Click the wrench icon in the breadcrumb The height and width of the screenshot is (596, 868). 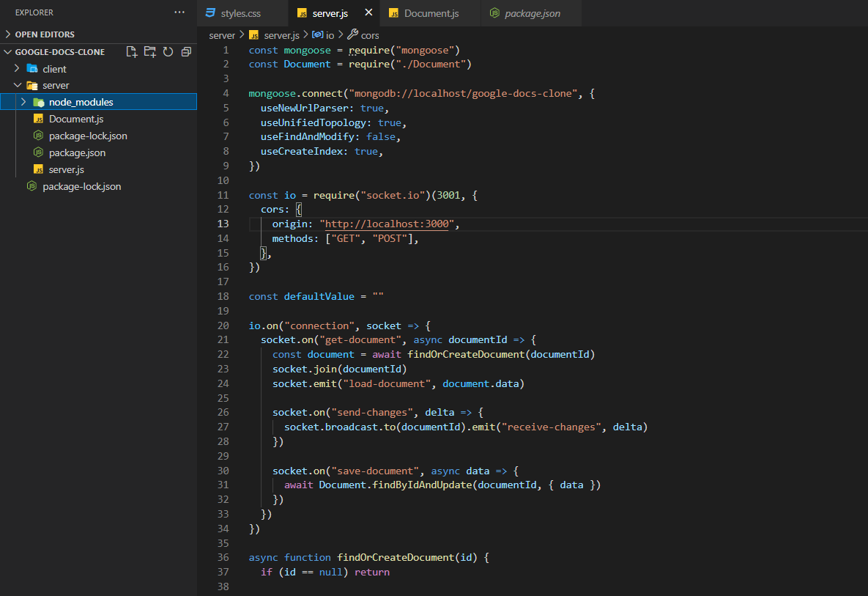pyautogui.click(x=352, y=34)
